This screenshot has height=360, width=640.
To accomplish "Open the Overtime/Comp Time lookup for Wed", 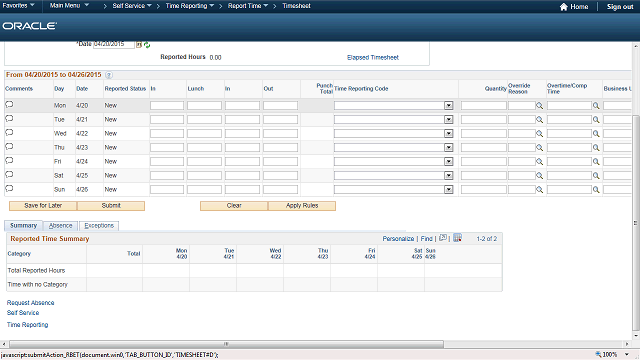I will click(596, 133).
